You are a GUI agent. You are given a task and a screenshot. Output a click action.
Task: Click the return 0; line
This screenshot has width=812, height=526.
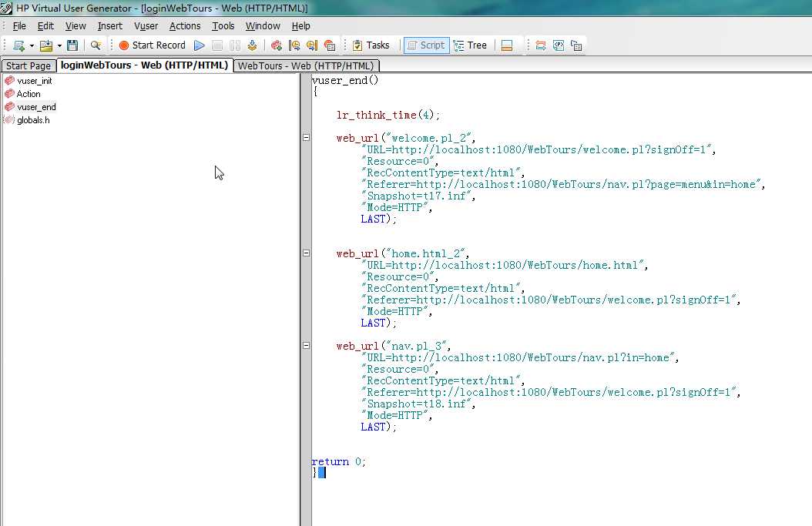[339, 462]
